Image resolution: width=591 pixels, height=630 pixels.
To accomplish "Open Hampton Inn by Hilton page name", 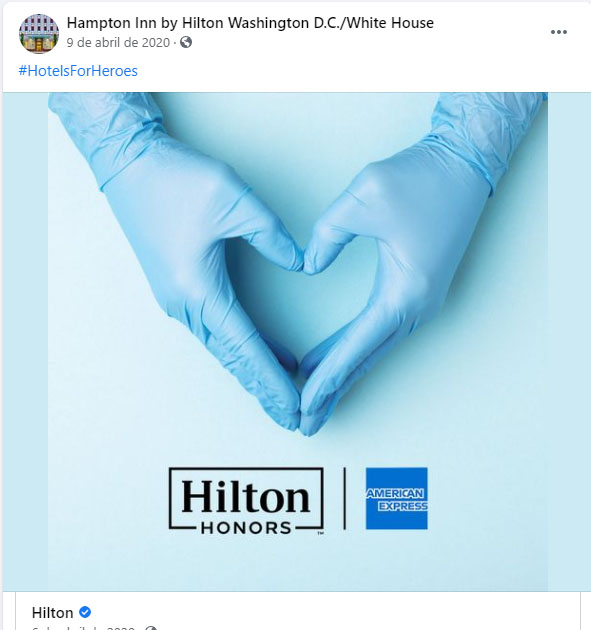I will tap(250, 23).
